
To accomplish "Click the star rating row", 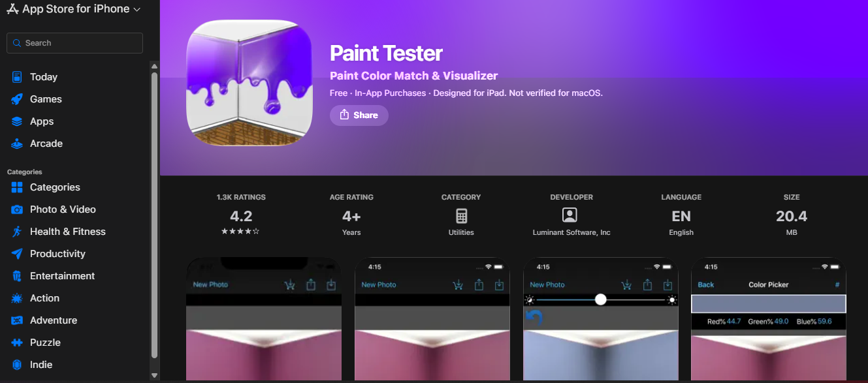I will (x=240, y=231).
